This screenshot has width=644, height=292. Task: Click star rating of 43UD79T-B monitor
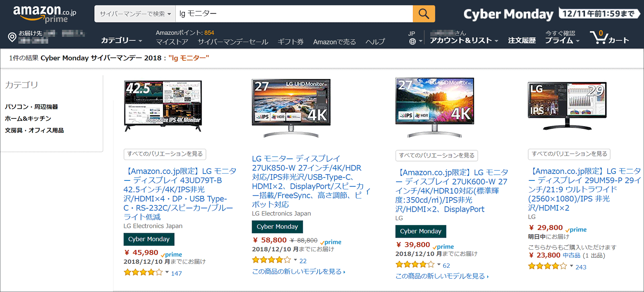[x=143, y=273]
